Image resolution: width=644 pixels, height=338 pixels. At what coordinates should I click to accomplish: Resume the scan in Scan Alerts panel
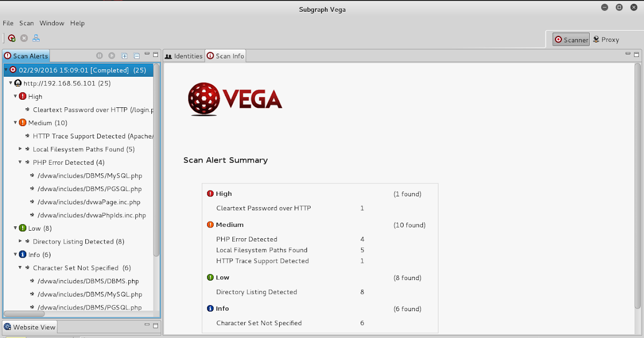pyautogui.click(x=112, y=55)
